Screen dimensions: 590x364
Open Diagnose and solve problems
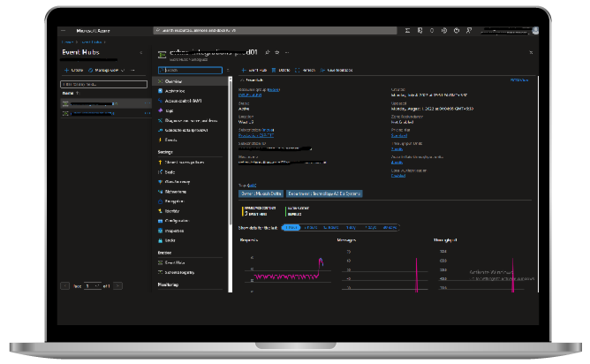coord(190,120)
